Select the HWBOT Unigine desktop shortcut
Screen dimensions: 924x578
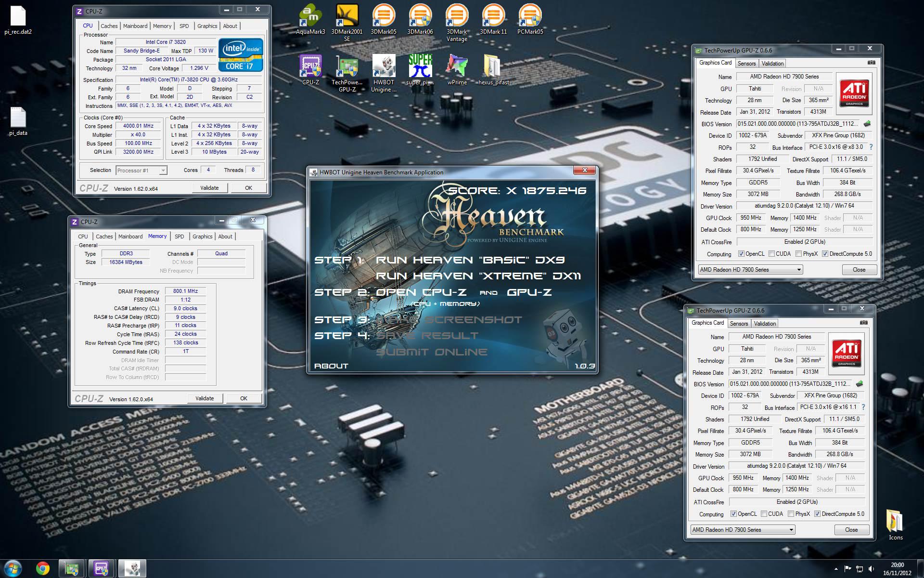tap(384, 73)
